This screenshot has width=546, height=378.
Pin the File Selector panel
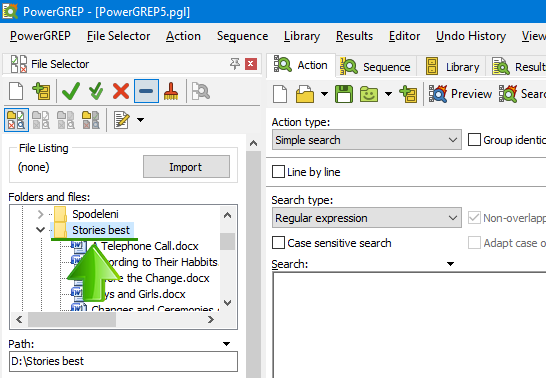pos(235,64)
